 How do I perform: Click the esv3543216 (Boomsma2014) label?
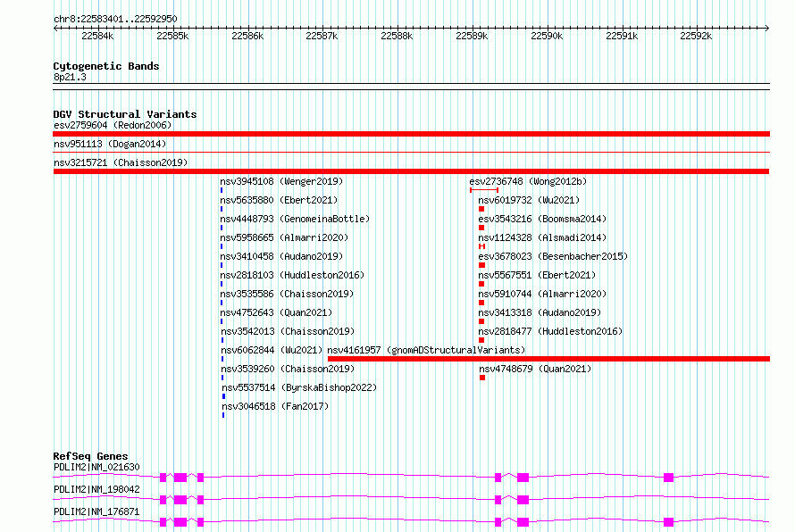542,219
